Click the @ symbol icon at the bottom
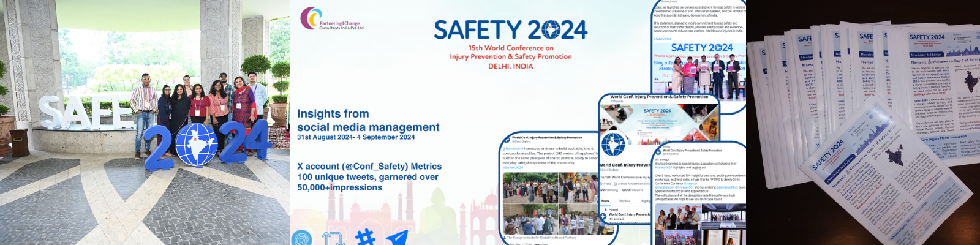980x245 pixels. tap(302, 238)
